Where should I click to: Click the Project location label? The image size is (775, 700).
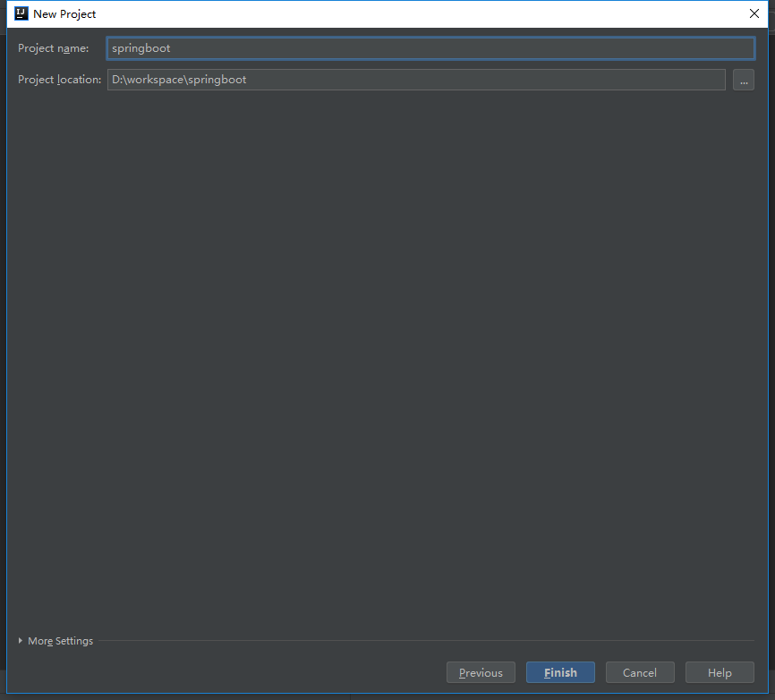point(59,80)
